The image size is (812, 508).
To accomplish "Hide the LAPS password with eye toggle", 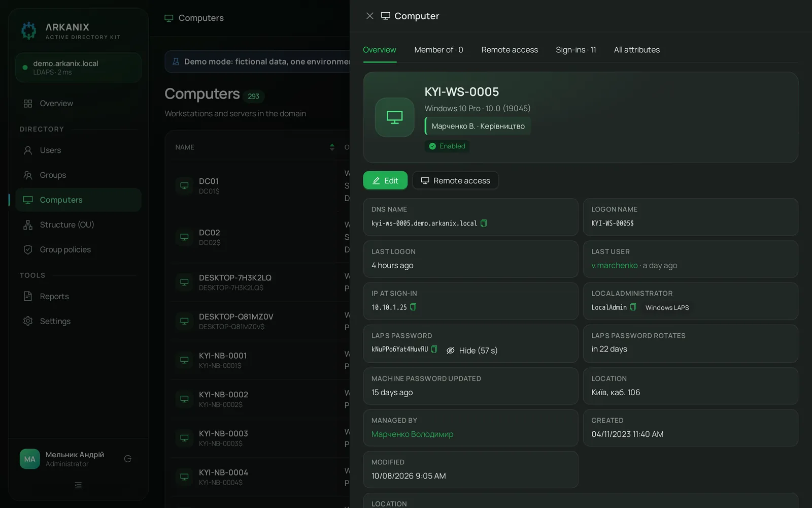I will coord(472,351).
